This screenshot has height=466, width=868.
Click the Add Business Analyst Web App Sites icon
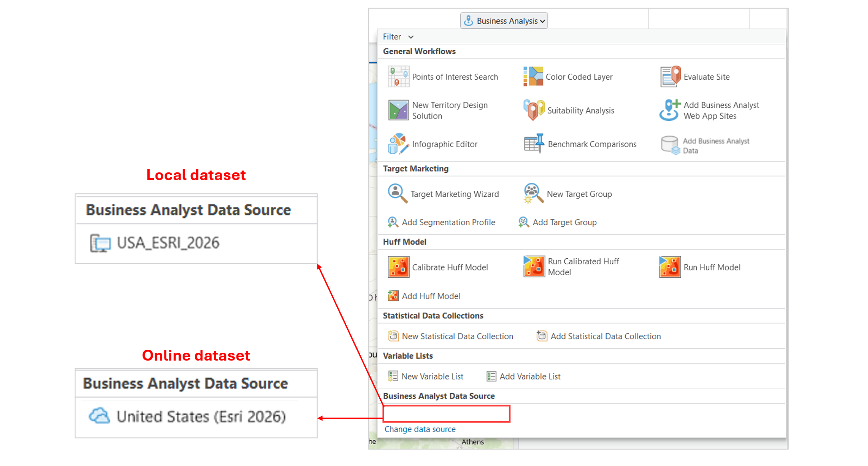coord(670,110)
